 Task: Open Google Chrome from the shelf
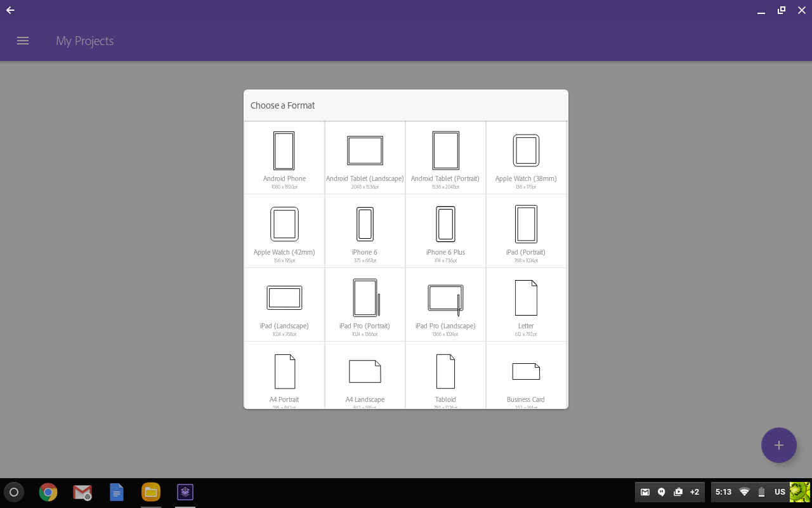[x=48, y=492]
